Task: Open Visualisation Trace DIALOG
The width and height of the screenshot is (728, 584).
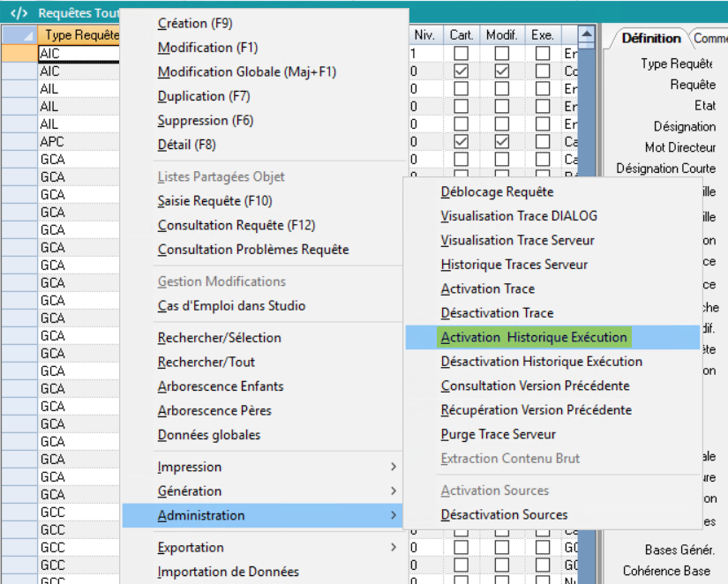Action: click(519, 215)
